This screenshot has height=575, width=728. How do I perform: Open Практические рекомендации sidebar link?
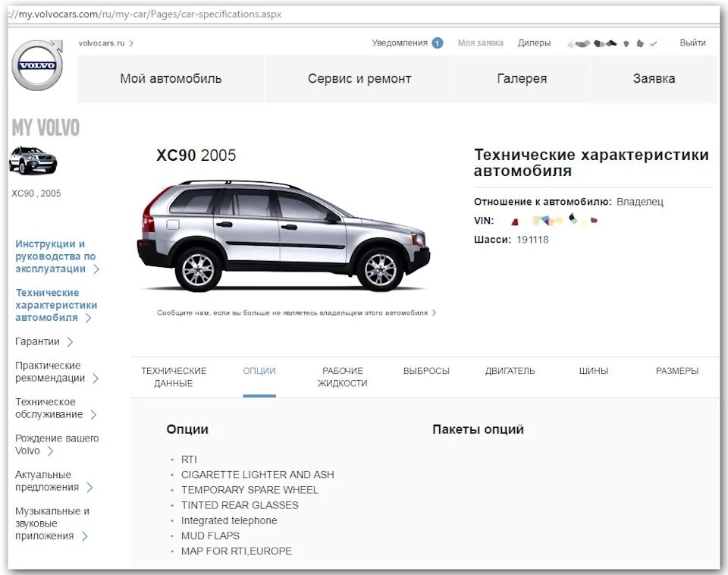(50, 372)
